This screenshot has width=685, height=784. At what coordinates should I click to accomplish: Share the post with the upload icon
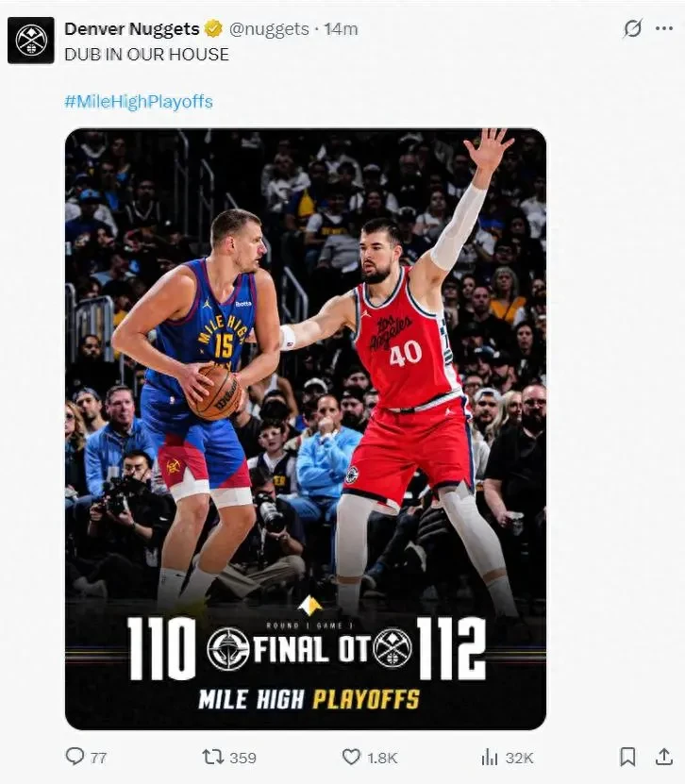(664, 757)
